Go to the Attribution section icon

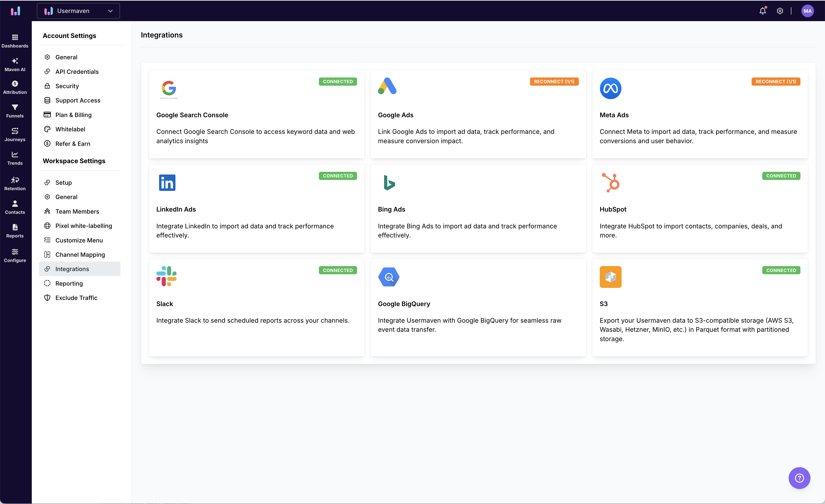point(15,87)
